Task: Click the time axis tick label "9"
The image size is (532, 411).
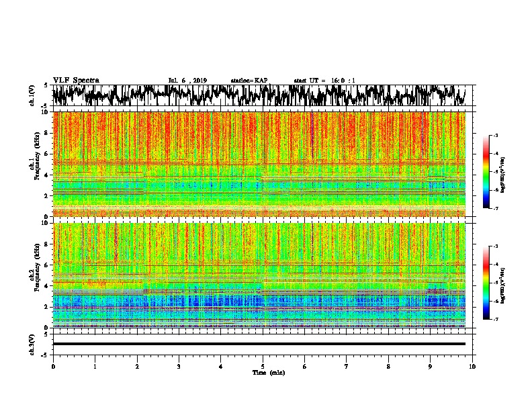Action: (x=430, y=367)
